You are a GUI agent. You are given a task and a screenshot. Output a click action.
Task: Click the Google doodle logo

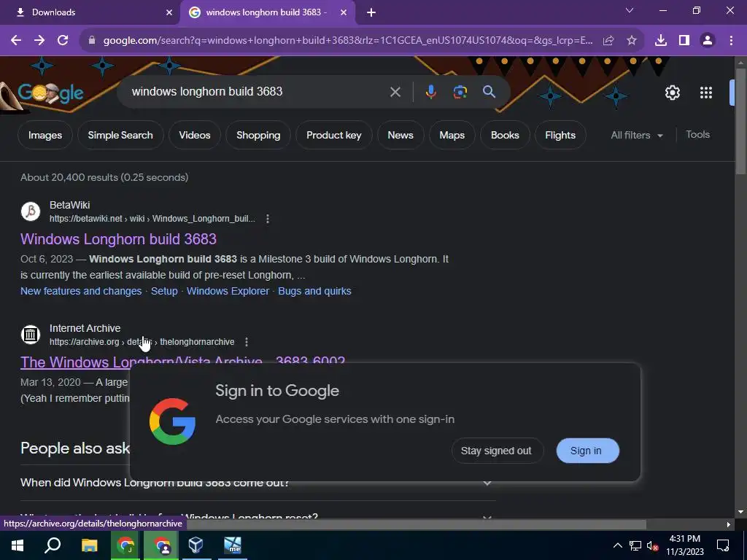50,93
